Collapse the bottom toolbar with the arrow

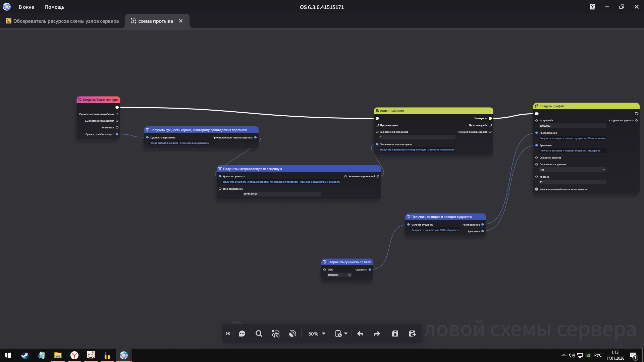(x=228, y=334)
